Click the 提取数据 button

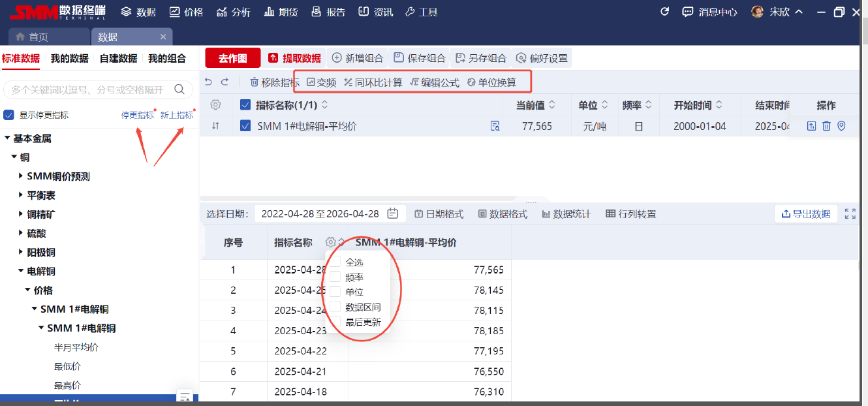(x=294, y=58)
